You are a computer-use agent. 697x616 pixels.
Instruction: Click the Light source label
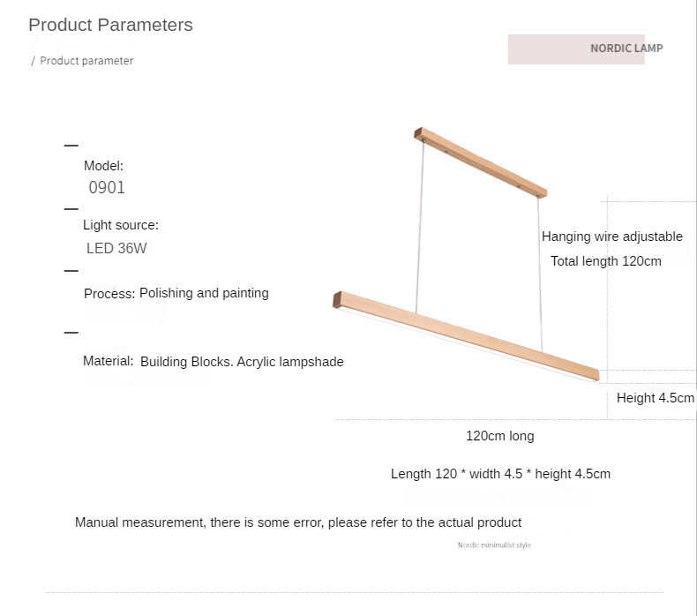coord(121,225)
